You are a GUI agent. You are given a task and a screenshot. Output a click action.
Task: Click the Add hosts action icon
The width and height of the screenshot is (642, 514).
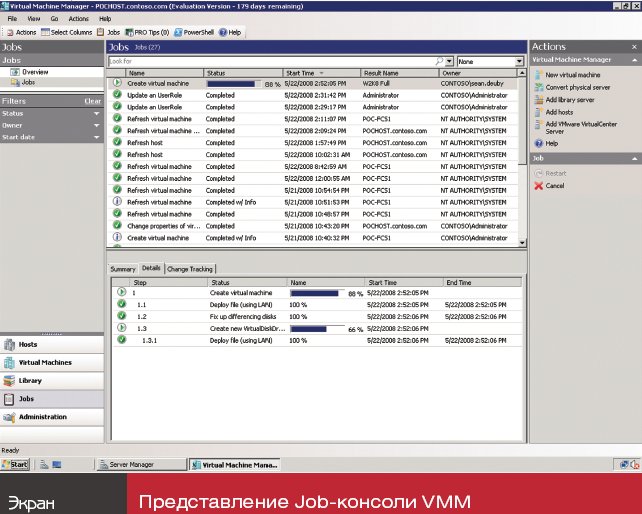tap(538, 113)
